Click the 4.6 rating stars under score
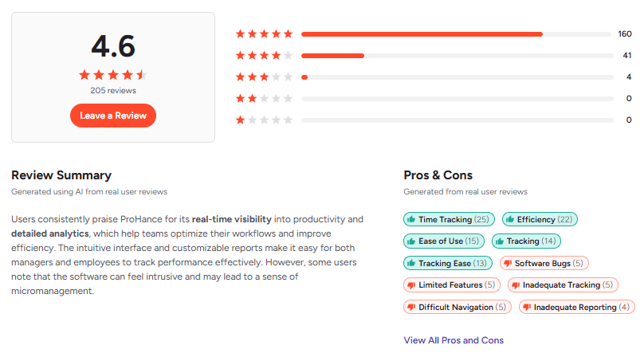This screenshot has width=644, height=357. click(x=113, y=75)
